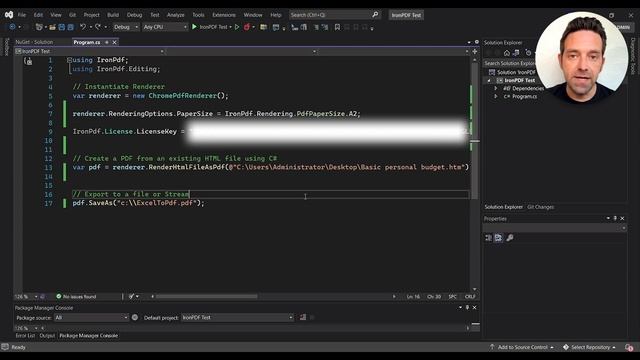Viewport: 640px width, 360px height.
Task: Click the split editor icon above scrollbar
Action: pos(475,51)
